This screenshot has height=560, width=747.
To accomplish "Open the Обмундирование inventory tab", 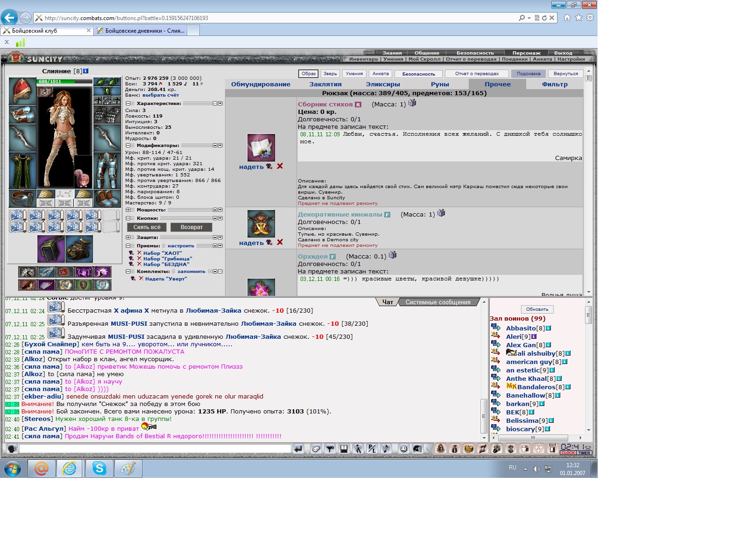I will pos(261,84).
